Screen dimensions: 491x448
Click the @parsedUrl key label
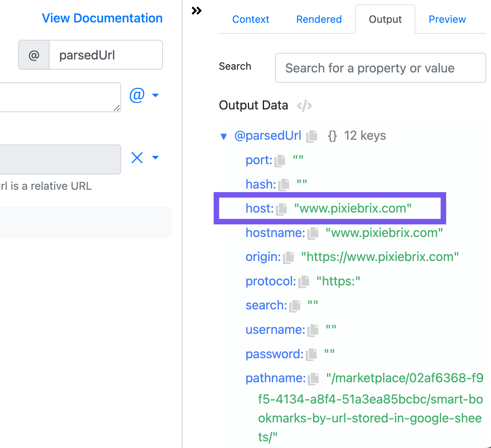pos(268,136)
